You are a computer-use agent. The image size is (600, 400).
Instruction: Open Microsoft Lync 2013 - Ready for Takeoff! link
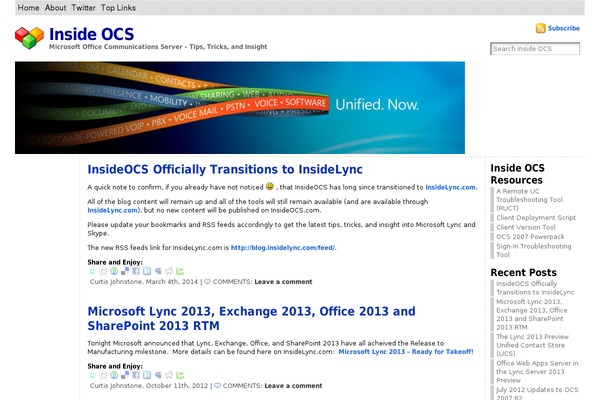(406, 352)
